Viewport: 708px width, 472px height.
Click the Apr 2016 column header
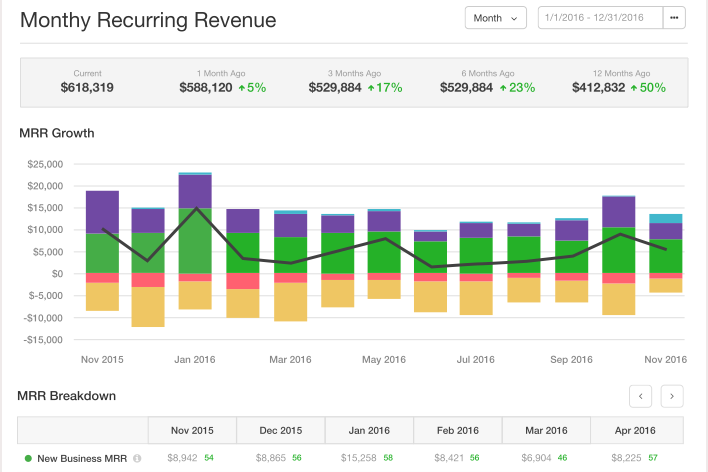636,430
